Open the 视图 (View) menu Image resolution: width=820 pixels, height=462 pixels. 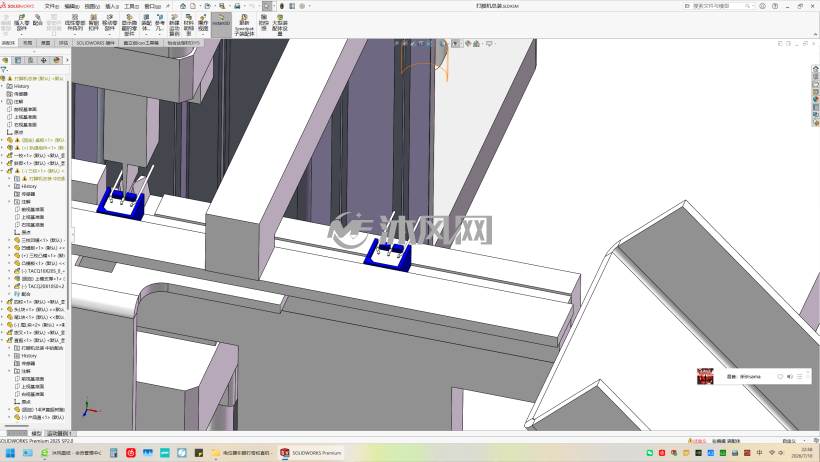92,6
